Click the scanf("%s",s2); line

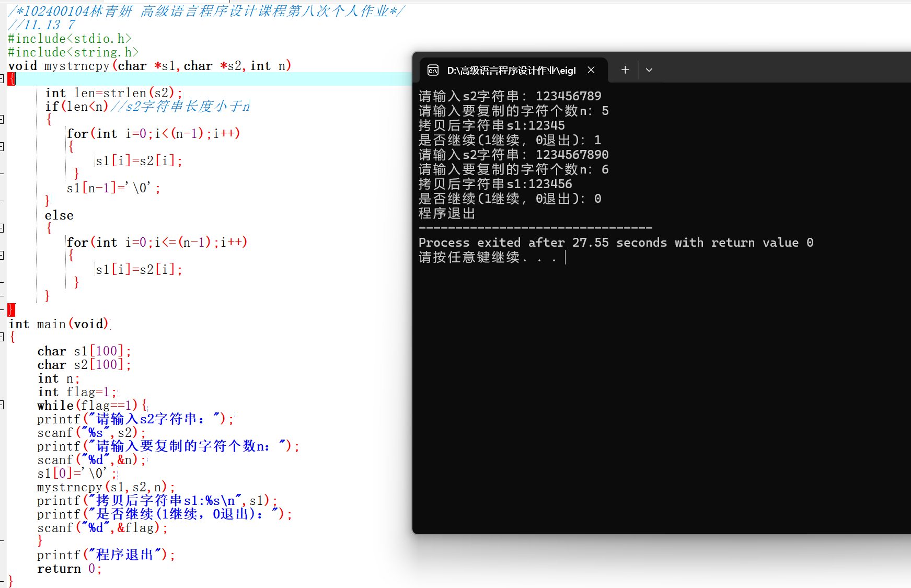pyautogui.click(x=91, y=432)
